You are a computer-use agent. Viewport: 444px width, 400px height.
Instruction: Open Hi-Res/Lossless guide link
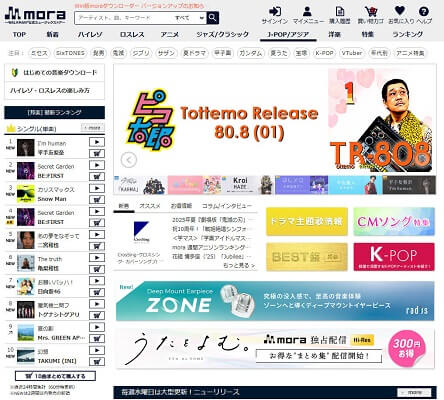54,90
